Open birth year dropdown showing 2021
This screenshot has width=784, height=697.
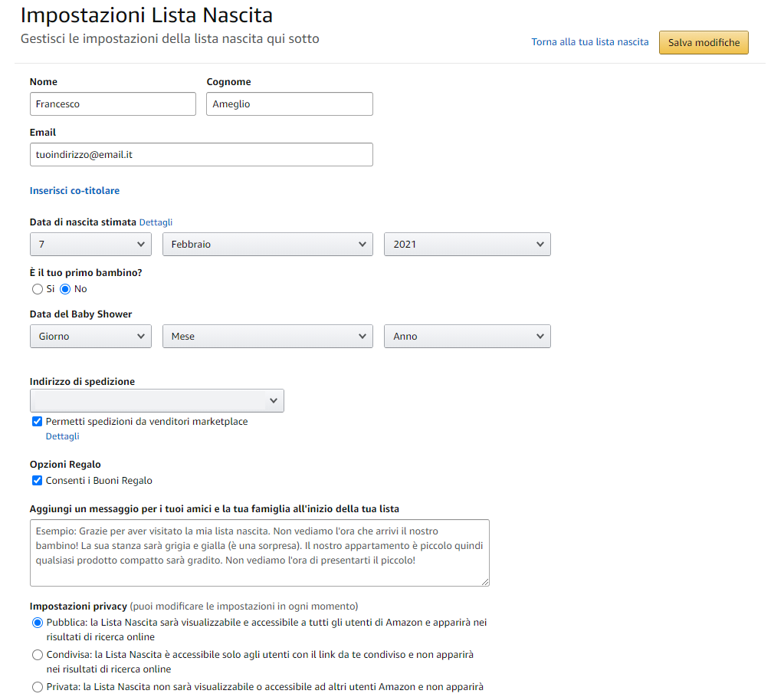(467, 244)
